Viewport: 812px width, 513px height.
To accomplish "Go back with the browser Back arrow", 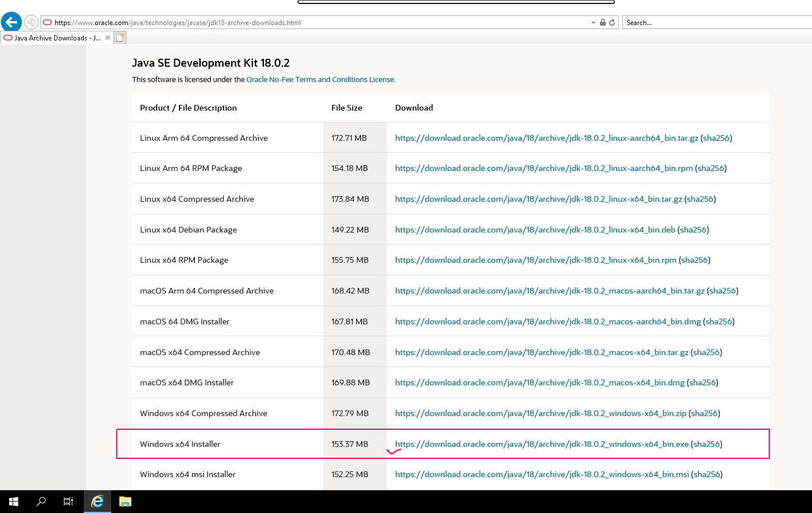I will [x=11, y=22].
